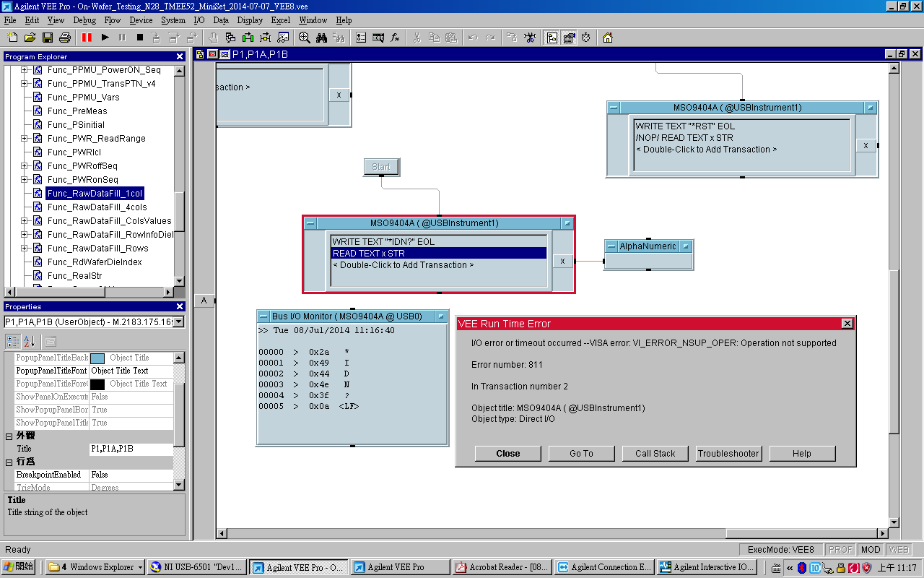This screenshot has height=578, width=924.
Task: Click the PopupPanelTitleBack blue color swatch
Action: click(x=97, y=358)
